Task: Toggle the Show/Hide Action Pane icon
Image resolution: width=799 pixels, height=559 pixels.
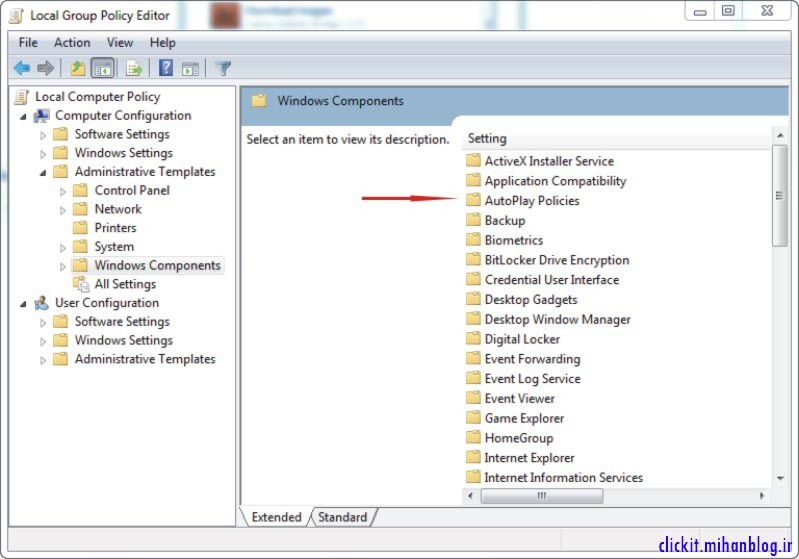Action: (190, 68)
